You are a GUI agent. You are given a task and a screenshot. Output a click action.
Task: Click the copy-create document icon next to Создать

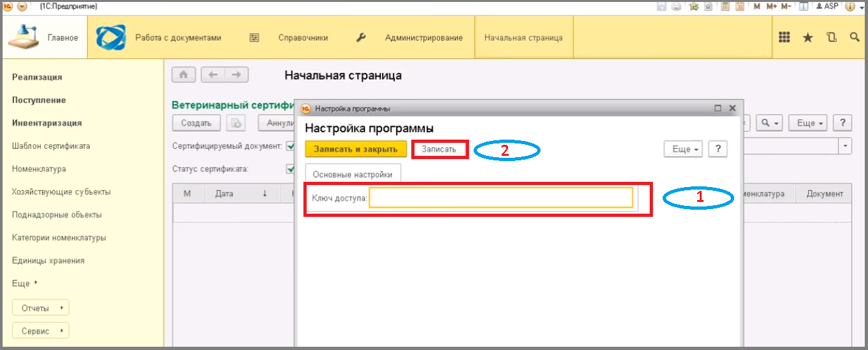coord(236,123)
